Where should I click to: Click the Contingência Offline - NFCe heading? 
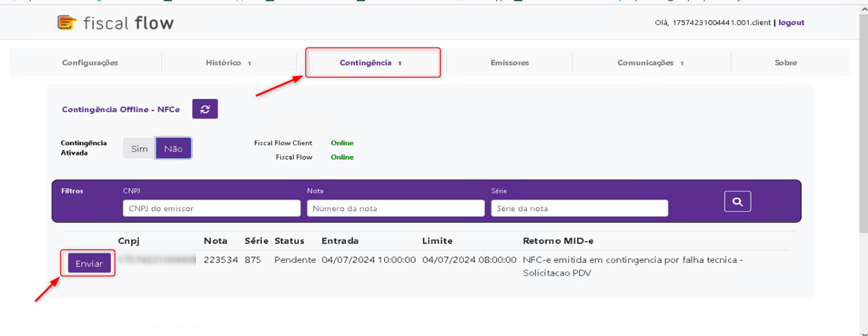[x=121, y=109]
